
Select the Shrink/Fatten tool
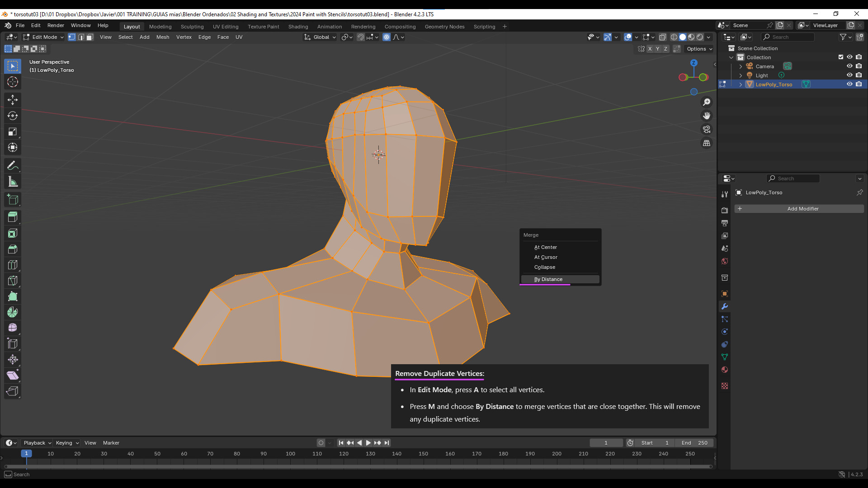(x=13, y=360)
